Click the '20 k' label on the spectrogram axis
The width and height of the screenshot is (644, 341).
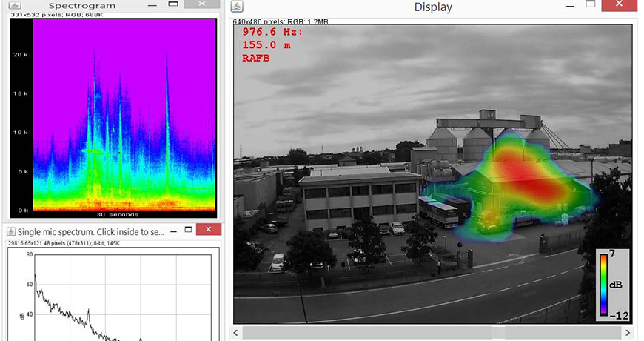point(21,55)
